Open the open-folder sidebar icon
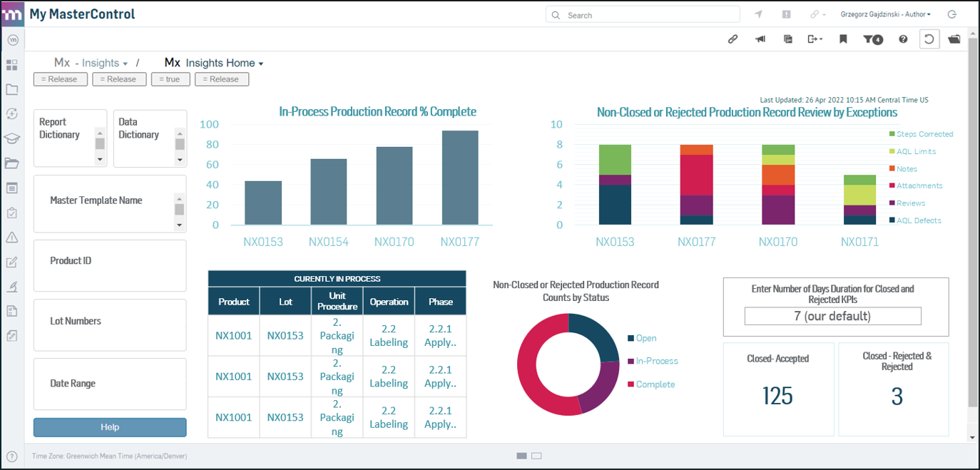The width and height of the screenshot is (980, 470). [x=12, y=163]
